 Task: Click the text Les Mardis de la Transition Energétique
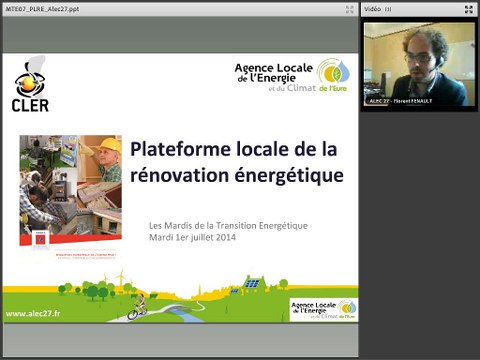point(228,226)
